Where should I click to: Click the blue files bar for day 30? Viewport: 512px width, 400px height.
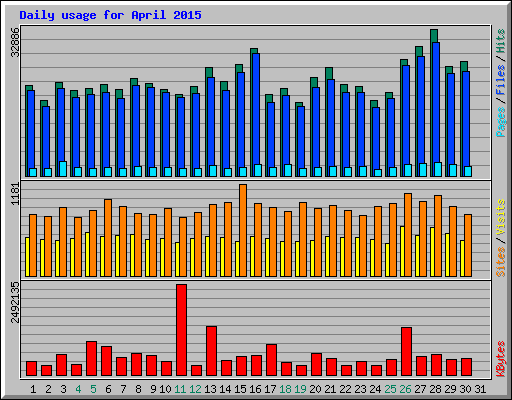coord(466,119)
